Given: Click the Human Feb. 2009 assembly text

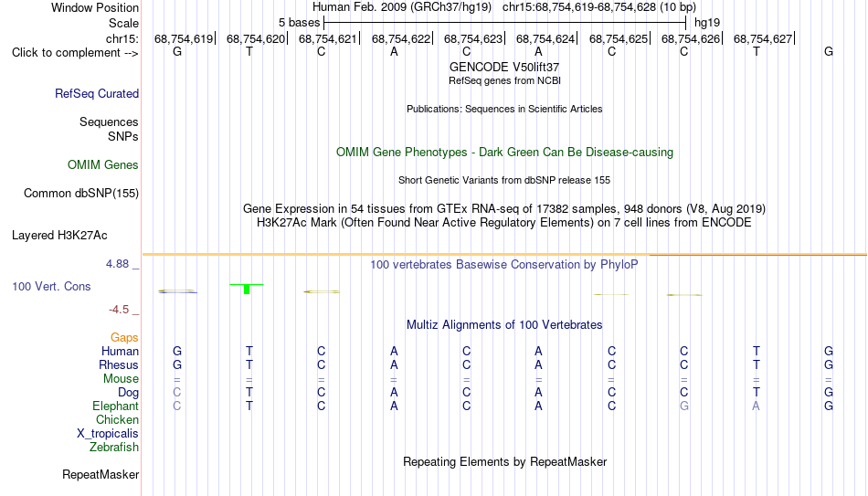Looking at the screenshot, I should [402, 7].
